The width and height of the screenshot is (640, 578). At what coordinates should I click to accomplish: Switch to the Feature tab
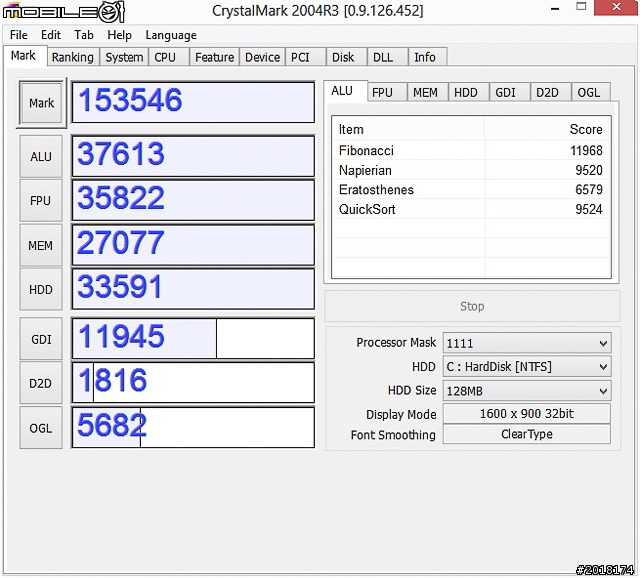(x=215, y=57)
